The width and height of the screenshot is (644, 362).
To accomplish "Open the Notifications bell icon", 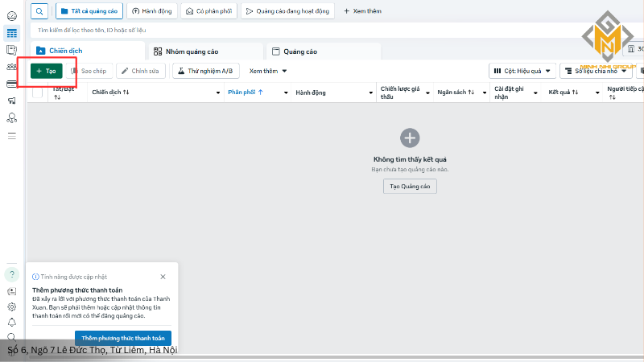I will [12, 322].
